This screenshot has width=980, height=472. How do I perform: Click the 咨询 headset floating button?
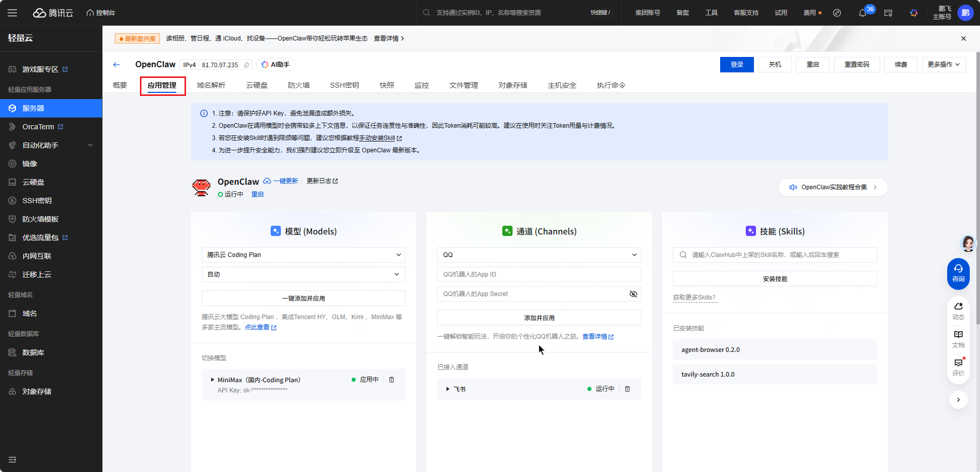(958, 273)
